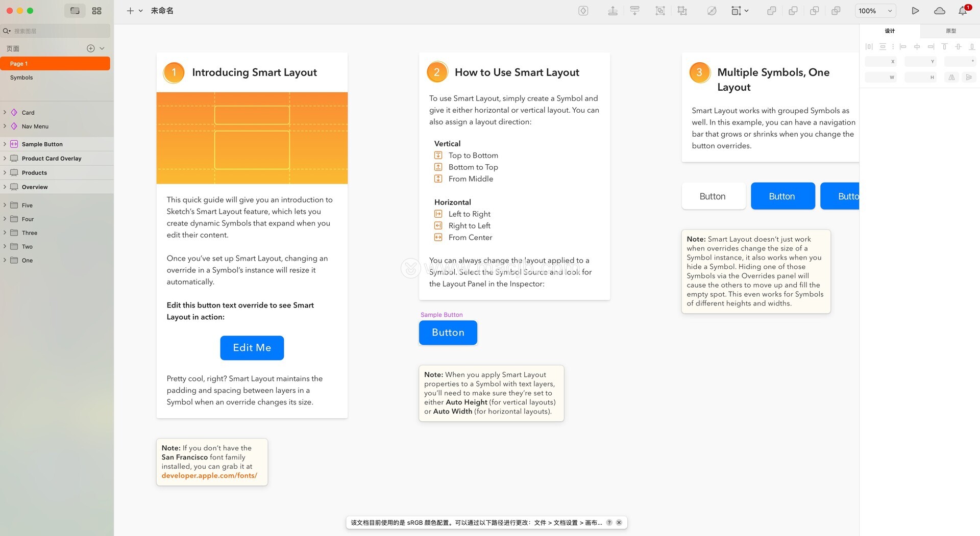
Task: Expand the Product Card Overlay artboard
Action: [x=5, y=159]
